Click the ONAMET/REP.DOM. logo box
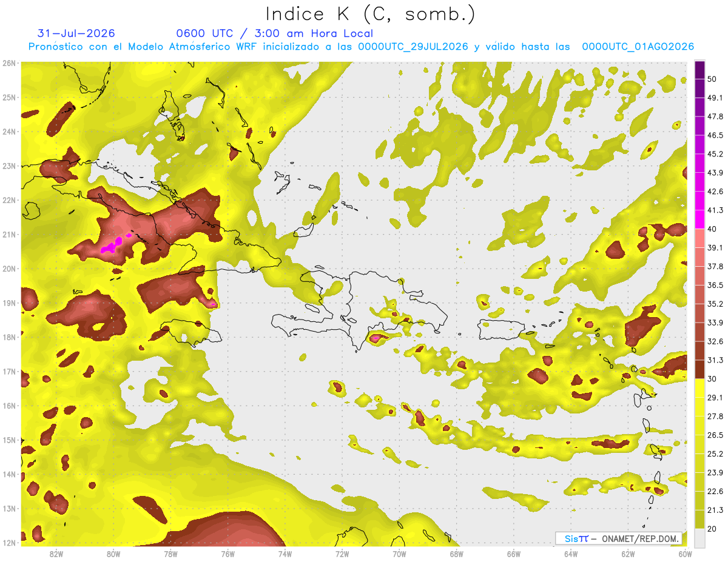The image size is (728, 562). click(618, 538)
